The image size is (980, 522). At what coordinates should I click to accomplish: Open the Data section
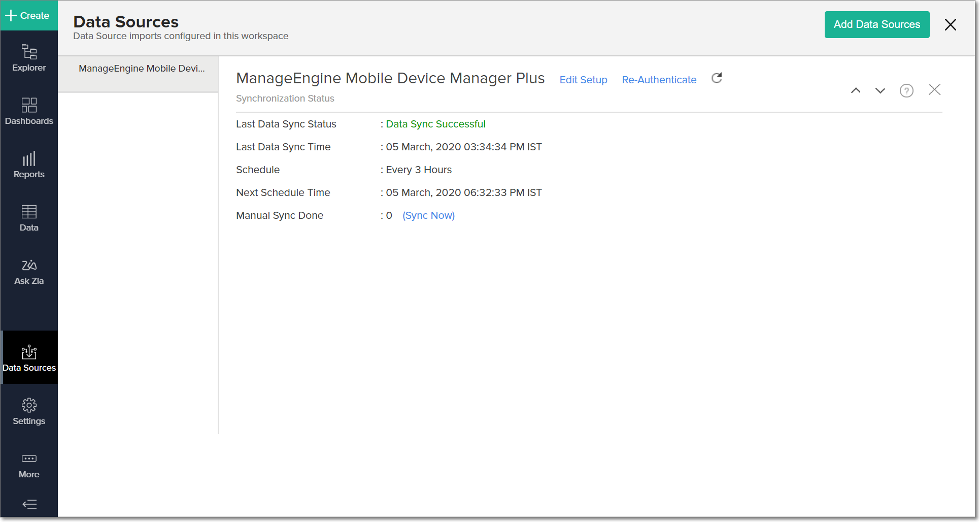[29, 218]
